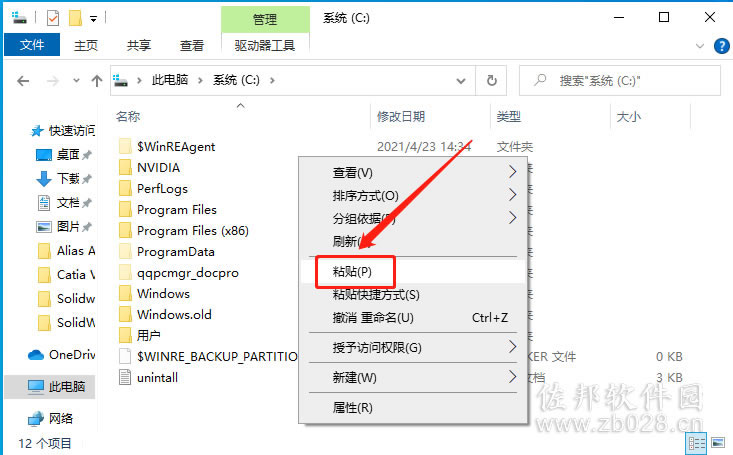Select the Program Files (x86) folder

(183, 231)
